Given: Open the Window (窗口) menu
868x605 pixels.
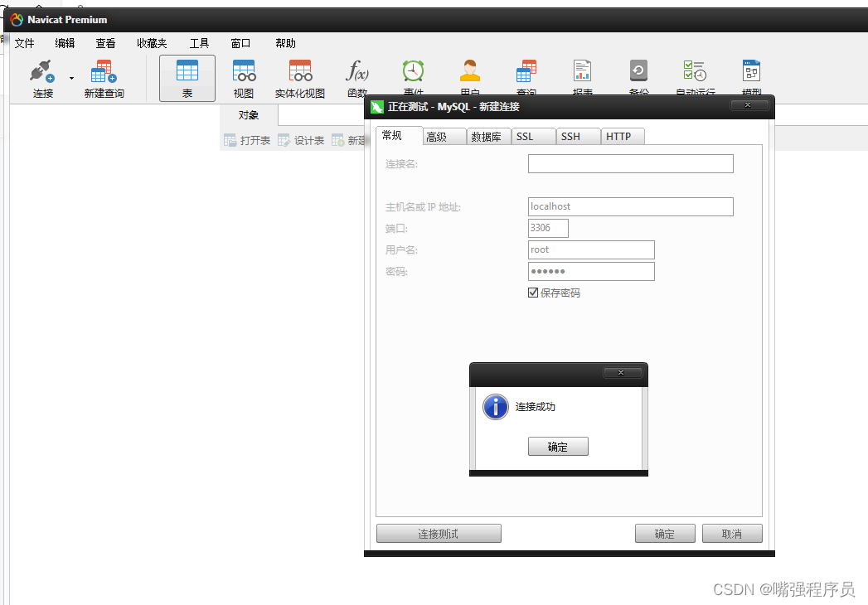Looking at the screenshot, I should pyautogui.click(x=240, y=43).
